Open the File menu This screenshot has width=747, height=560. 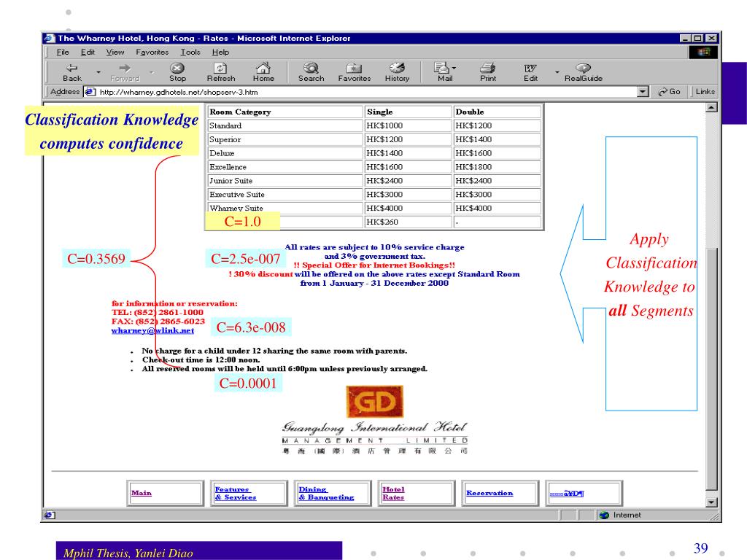pyautogui.click(x=63, y=52)
